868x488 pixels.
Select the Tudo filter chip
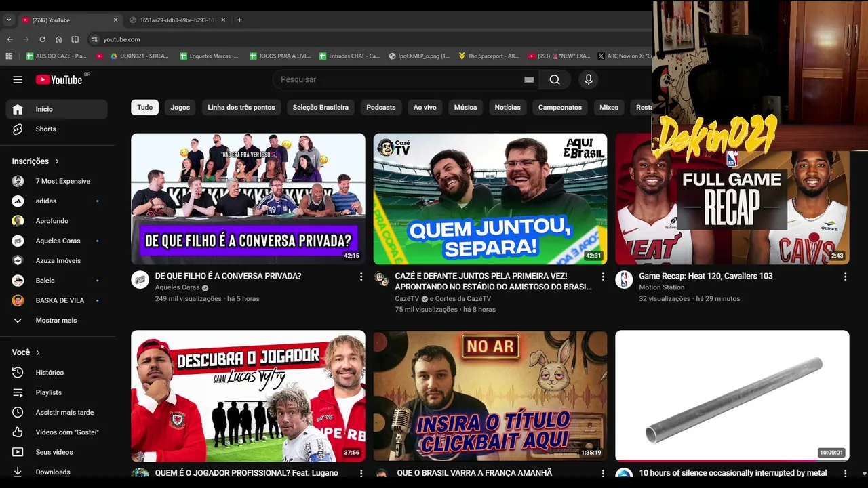click(145, 107)
